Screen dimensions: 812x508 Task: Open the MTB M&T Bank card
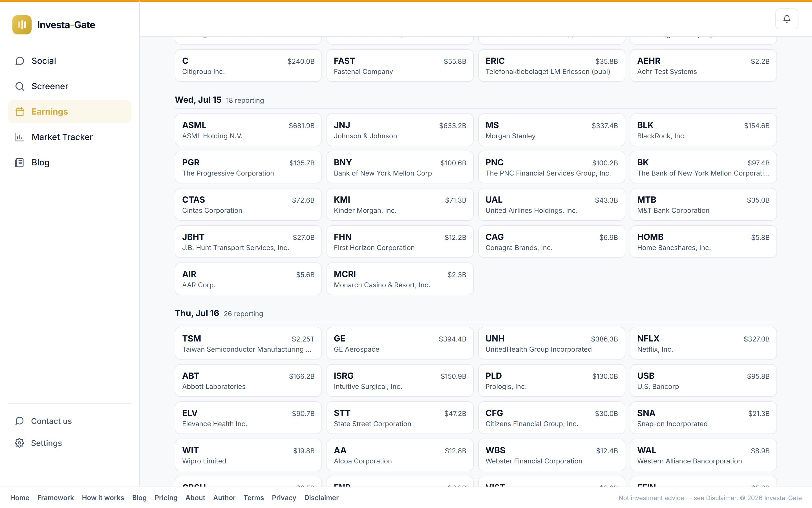703,204
